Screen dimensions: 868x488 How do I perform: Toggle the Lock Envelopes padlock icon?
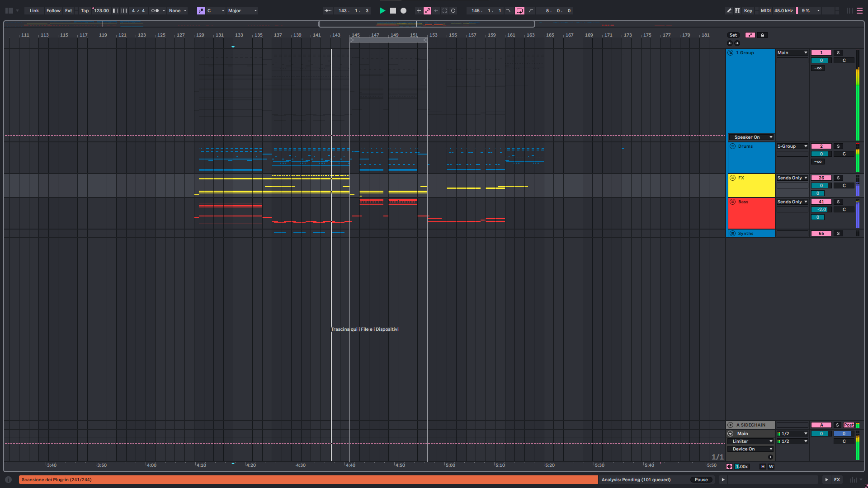763,35
